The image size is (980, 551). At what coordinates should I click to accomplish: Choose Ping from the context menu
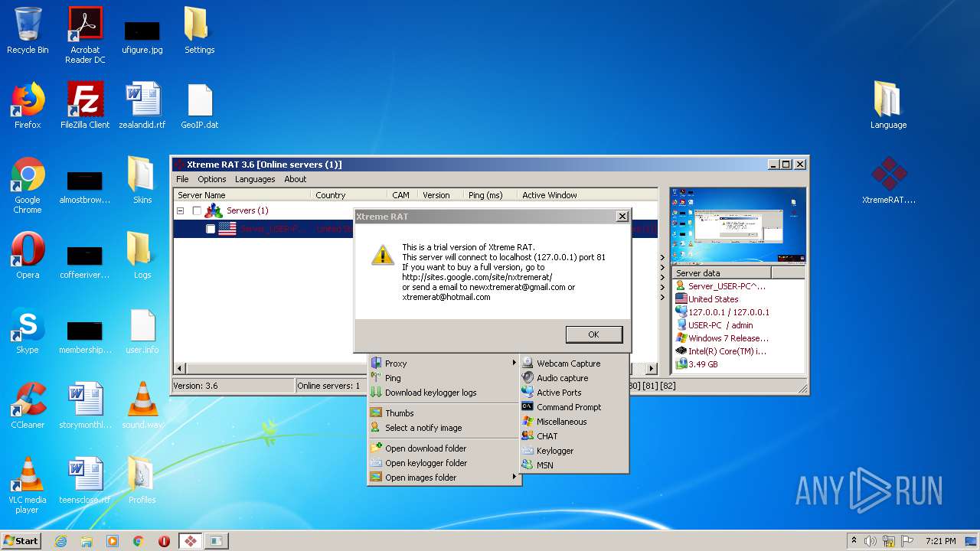click(444, 378)
